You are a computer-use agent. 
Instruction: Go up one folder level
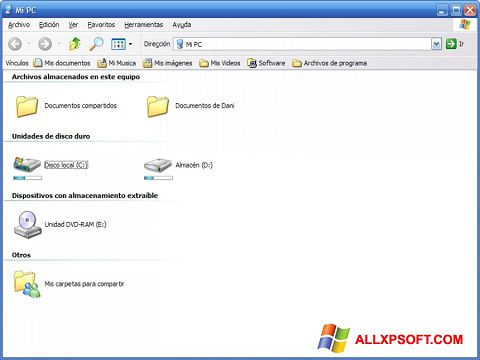click(75, 44)
